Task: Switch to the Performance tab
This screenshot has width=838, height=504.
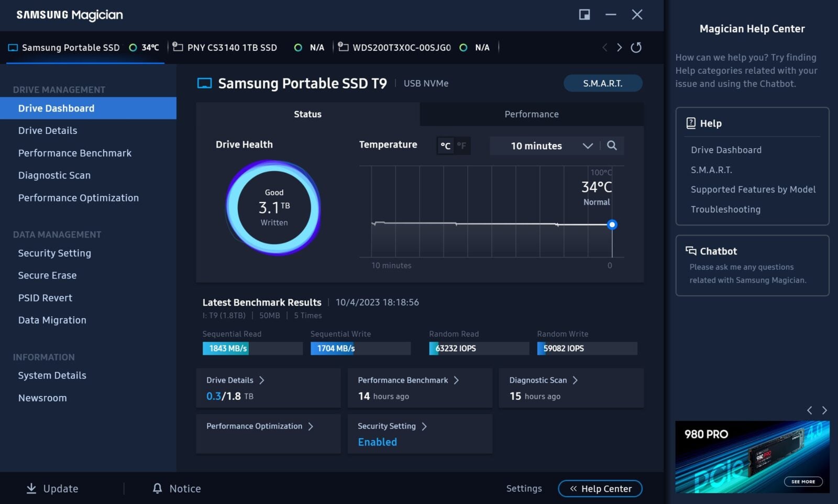Action: [x=531, y=114]
